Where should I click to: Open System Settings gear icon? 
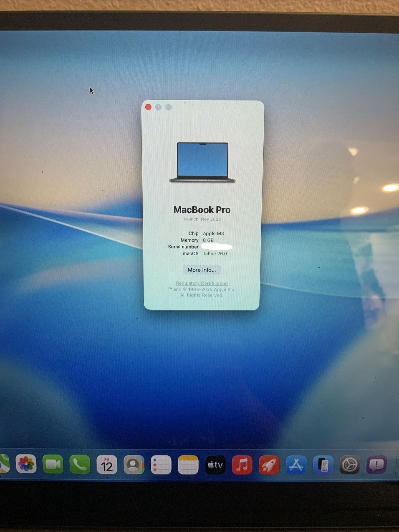[x=350, y=465]
